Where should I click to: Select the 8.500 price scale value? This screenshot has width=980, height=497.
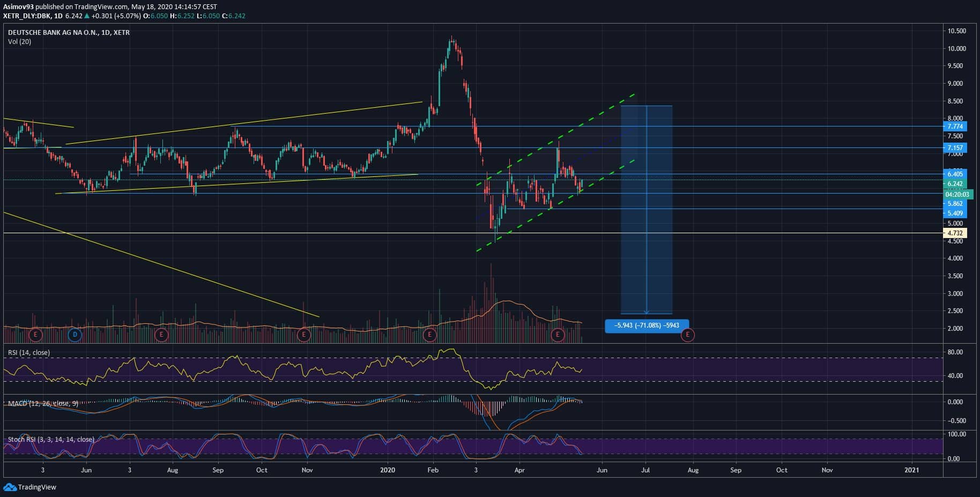[956, 101]
